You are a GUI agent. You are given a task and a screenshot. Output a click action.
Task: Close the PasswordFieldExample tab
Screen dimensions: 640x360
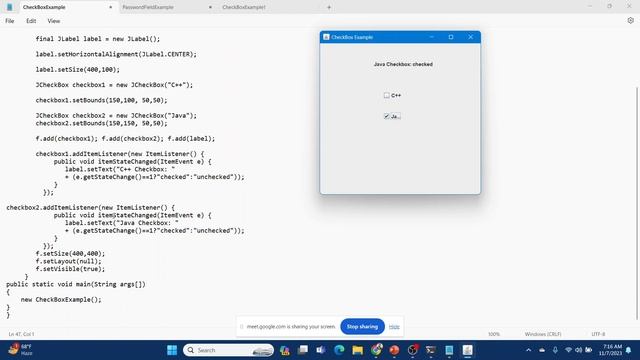[210, 7]
